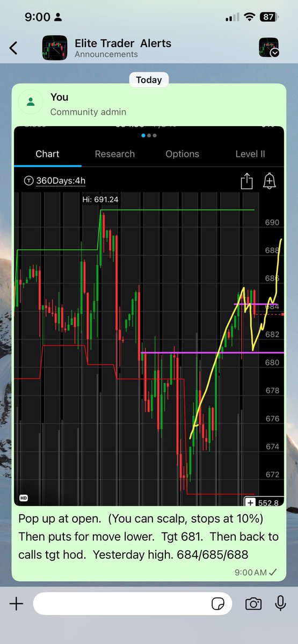Go back using the top-left arrow
The image size is (298, 644).
point(13,47)
